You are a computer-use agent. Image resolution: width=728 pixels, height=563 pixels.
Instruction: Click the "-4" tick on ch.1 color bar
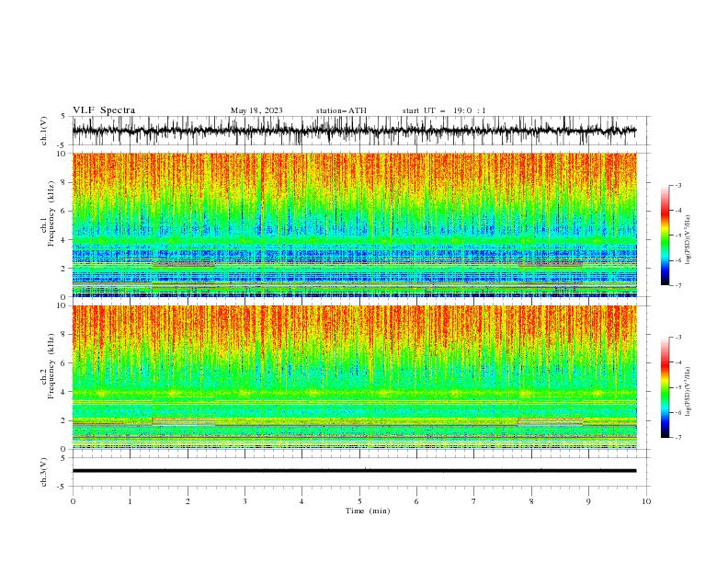677,211
